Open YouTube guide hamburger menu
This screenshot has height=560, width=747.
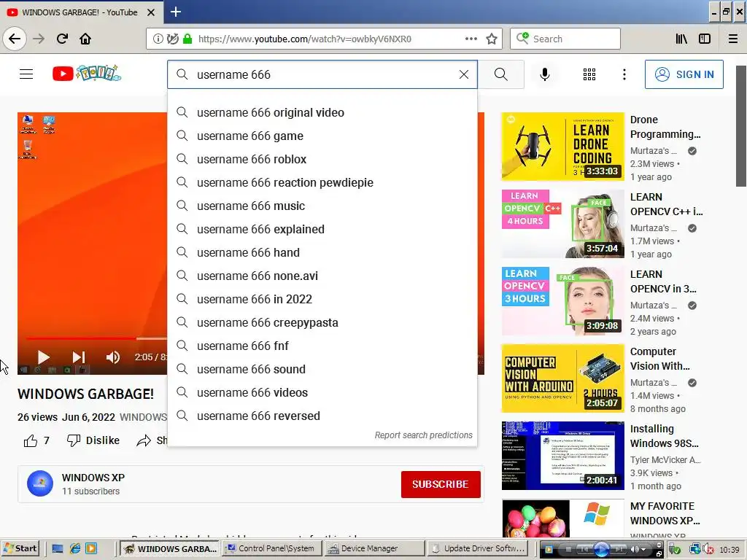pyautogui.click(x=26, y=74)
